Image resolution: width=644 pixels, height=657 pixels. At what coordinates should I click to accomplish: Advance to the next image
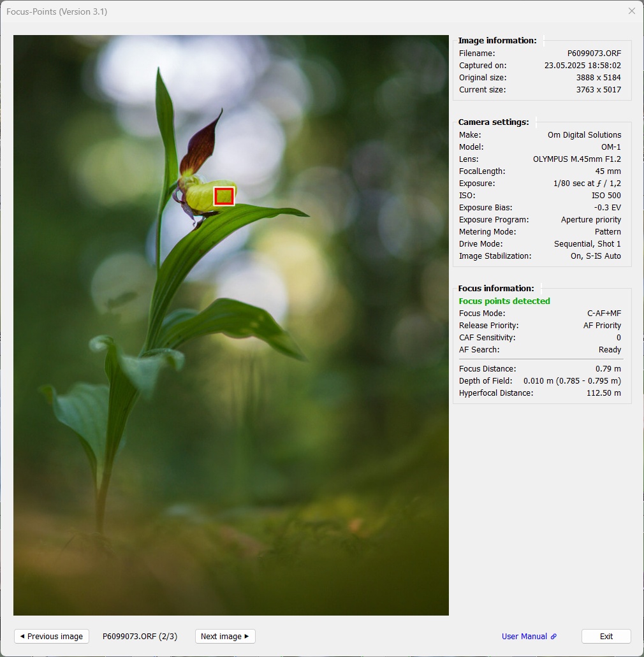click(x=224, y=636)
